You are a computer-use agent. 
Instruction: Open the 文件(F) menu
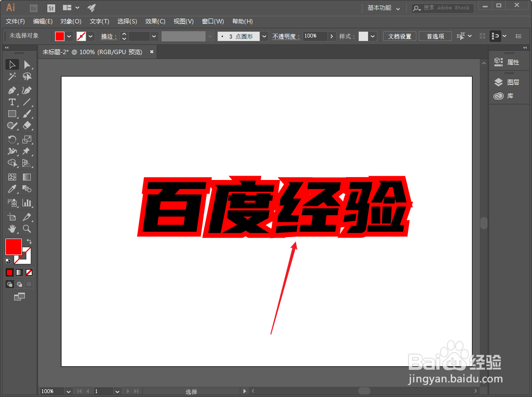coord(15,21)
